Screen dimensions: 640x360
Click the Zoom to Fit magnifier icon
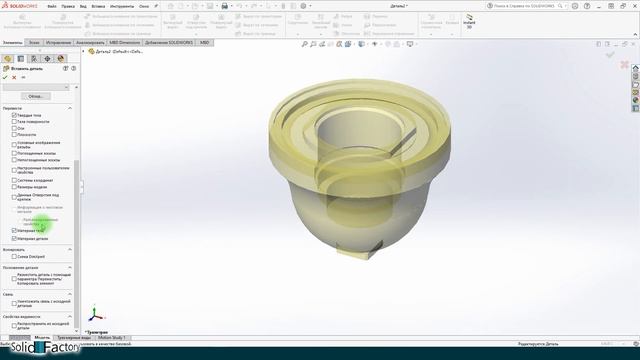pos(304,44)
